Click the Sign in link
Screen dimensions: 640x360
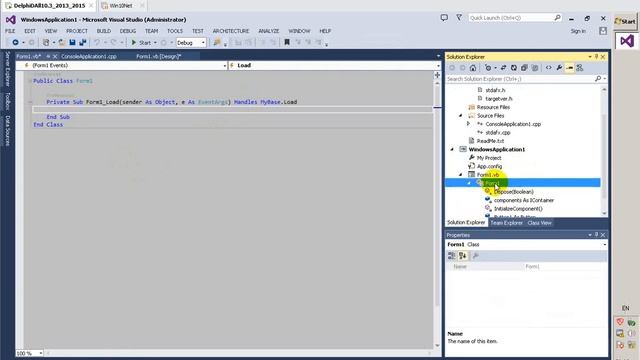(578, 31)
